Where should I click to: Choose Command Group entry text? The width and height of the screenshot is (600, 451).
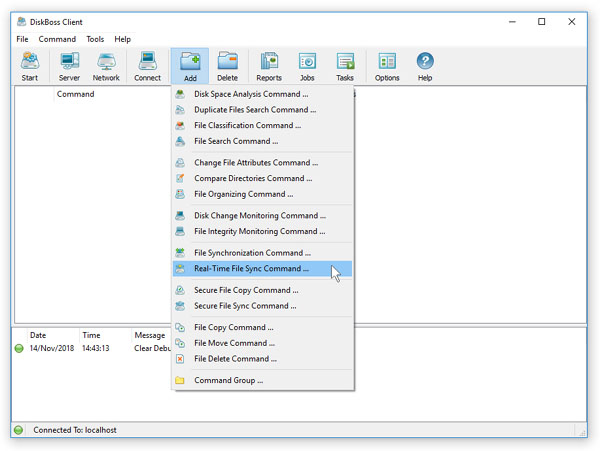[228, 380]
